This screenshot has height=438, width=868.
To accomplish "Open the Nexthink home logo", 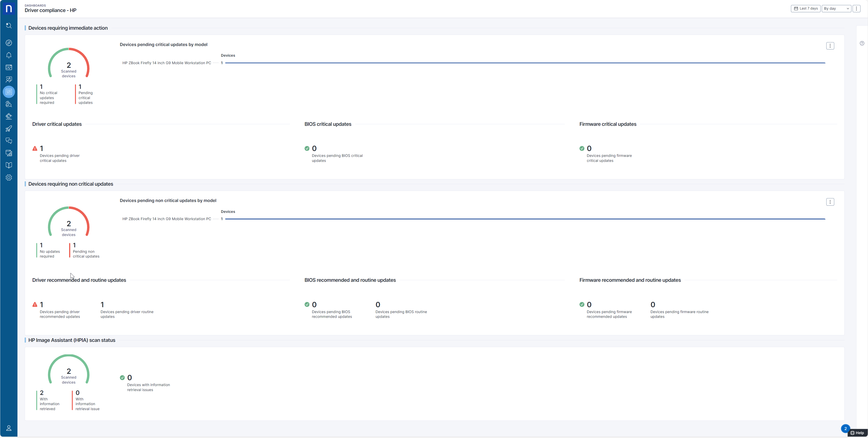I will tap(9, 8).
